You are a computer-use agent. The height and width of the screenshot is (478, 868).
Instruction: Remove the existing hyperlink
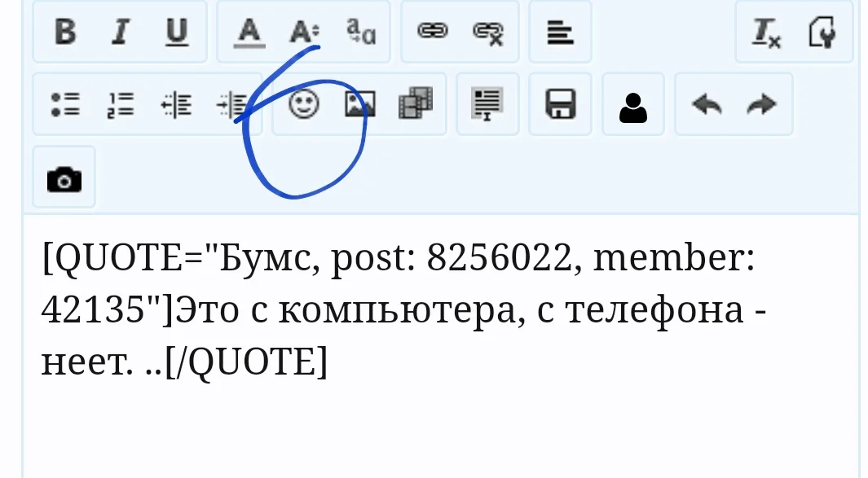pyautogui.click(x=487, y=33)
